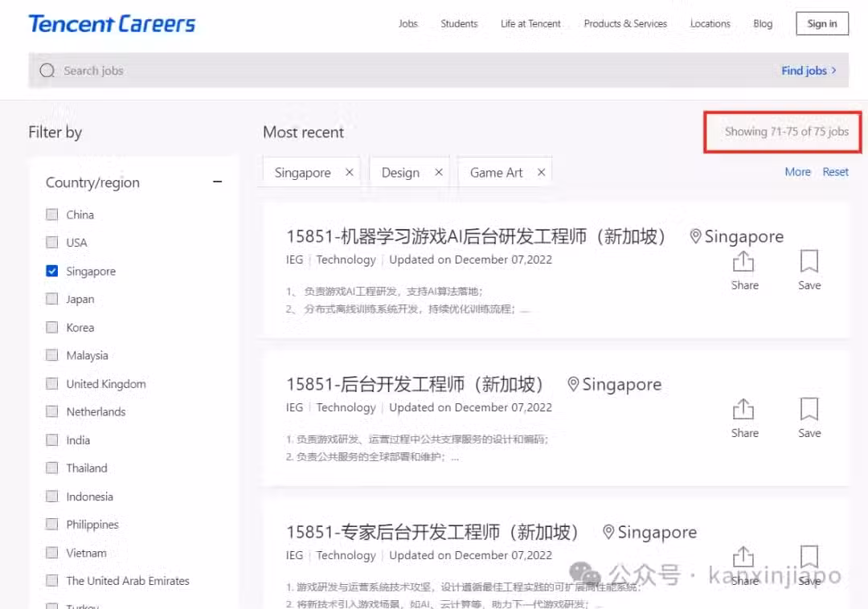Share the 15851-后台开发工程师 job

(x=744, y=418)
